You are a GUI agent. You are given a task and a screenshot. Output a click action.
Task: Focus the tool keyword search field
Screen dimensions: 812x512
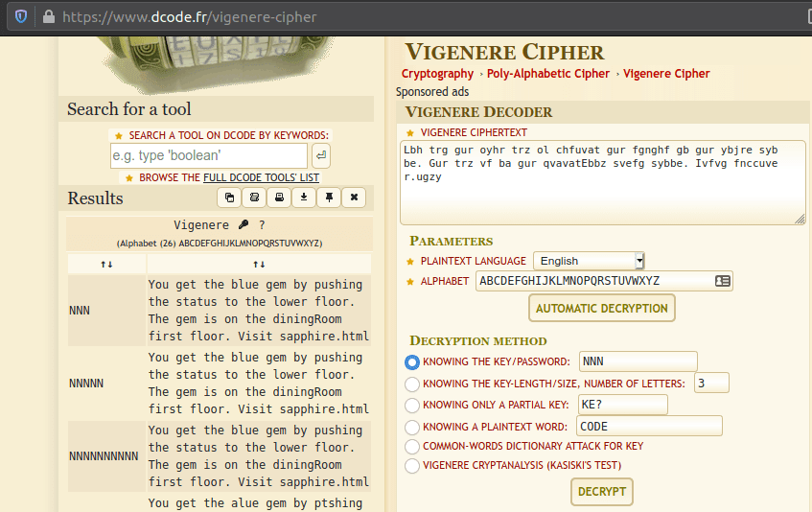pos(209,155)
